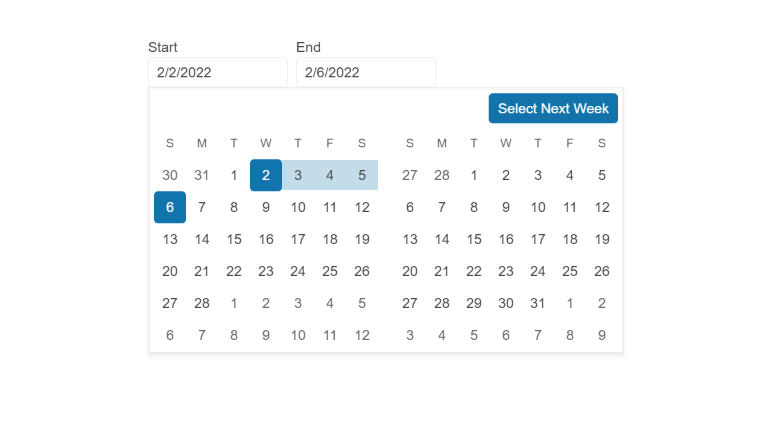Choose the in-range highlighted day 5
The width and height of the screenshot is (770, 426).
tap(362, 175)
